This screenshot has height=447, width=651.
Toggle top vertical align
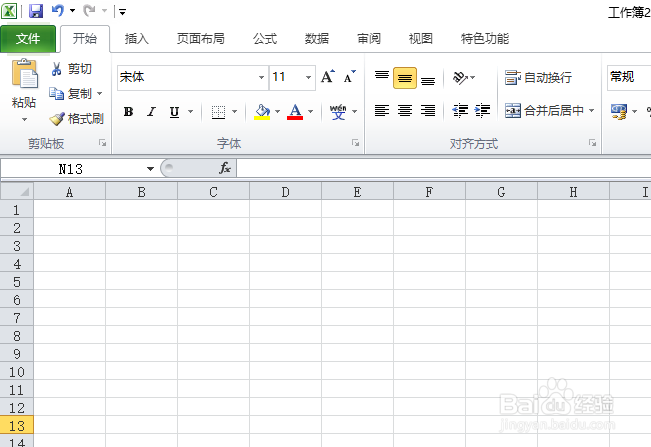point(382,78)
